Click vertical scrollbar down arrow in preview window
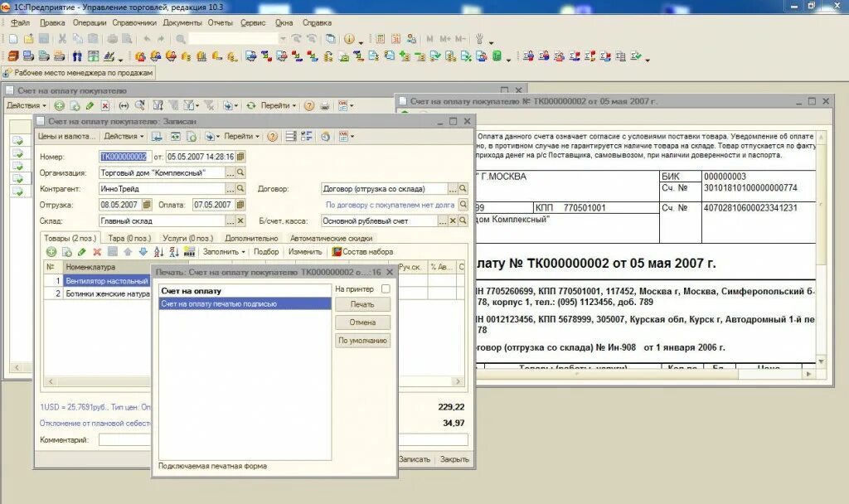849x504 pixels. click(822, 361)
